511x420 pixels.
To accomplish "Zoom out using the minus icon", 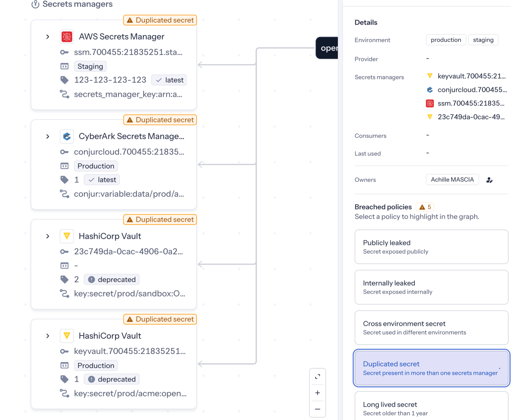I will 317,409.
